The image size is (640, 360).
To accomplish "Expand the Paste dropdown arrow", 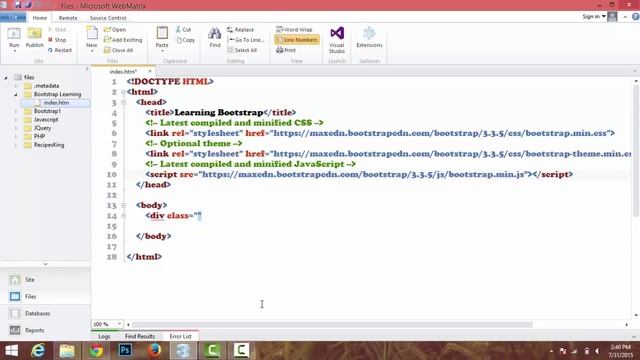I will click(x=162, y=51).
